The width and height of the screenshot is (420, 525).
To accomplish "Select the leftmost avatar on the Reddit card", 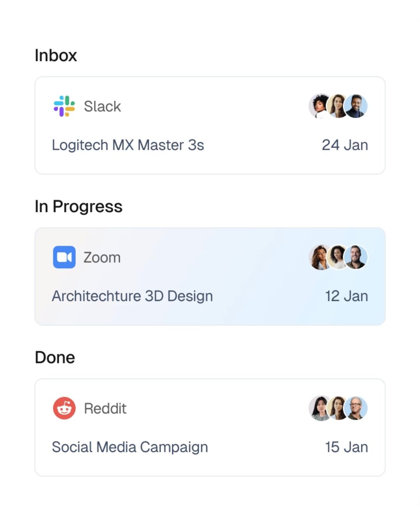I will [319, 408].
